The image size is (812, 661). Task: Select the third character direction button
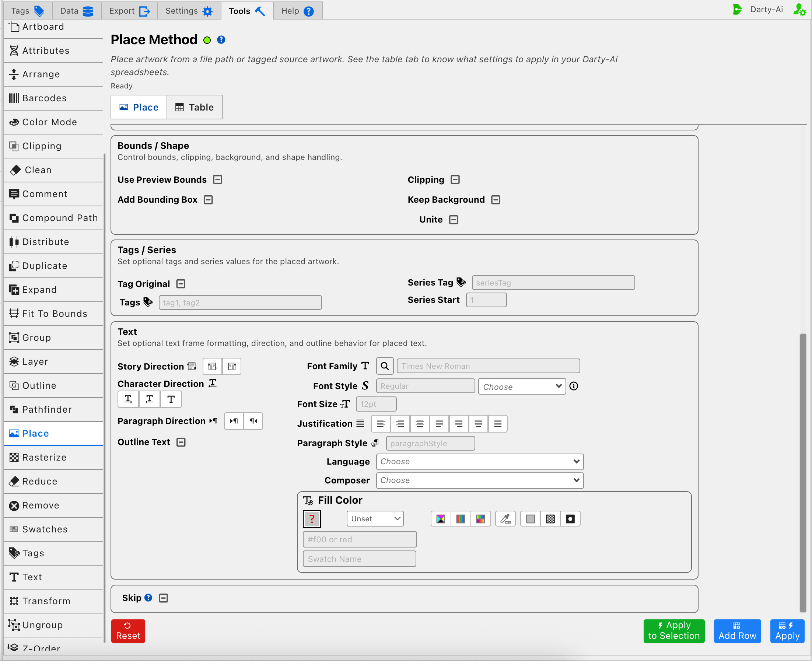pyautogui.click(x=171, y=399)
